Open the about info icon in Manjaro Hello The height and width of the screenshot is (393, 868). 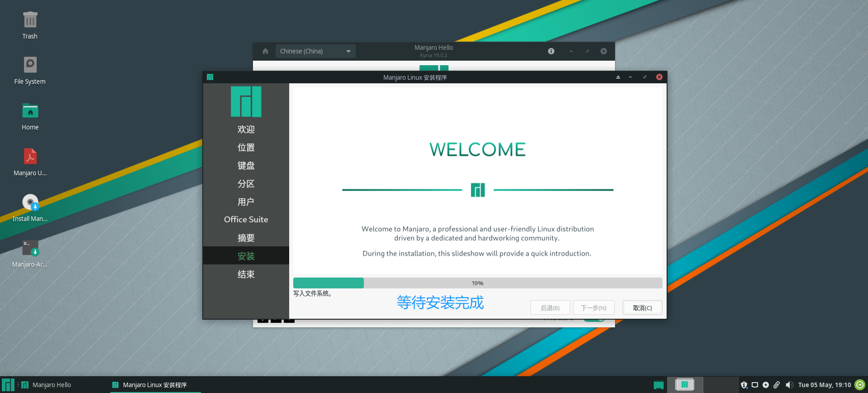(x=551, y=51)
